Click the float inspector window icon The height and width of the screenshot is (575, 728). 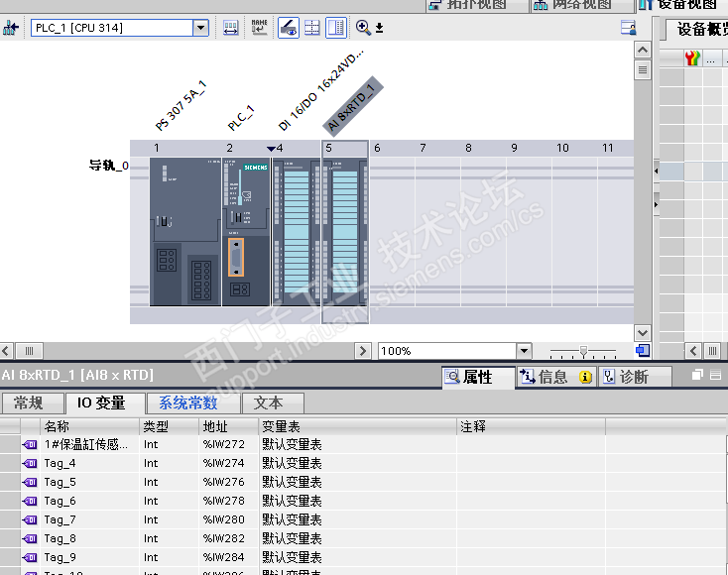click(x=697, y=375)
